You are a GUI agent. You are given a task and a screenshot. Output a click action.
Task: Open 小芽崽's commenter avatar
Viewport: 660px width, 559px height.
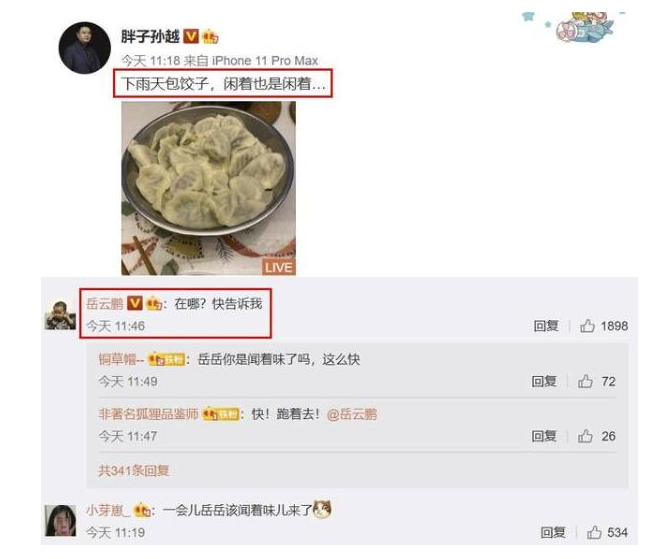[x=60, y=521]
